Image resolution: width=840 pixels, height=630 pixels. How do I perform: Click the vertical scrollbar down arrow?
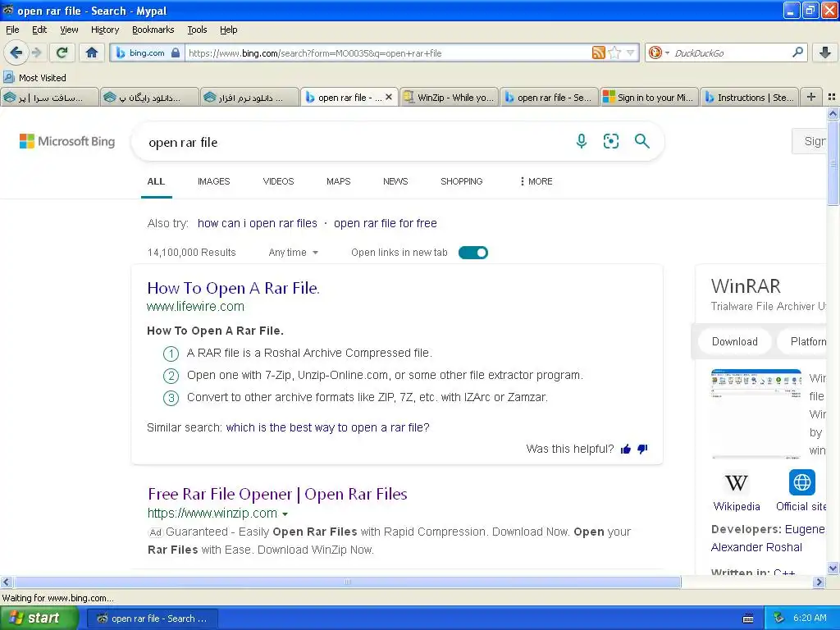pos(833,568)
